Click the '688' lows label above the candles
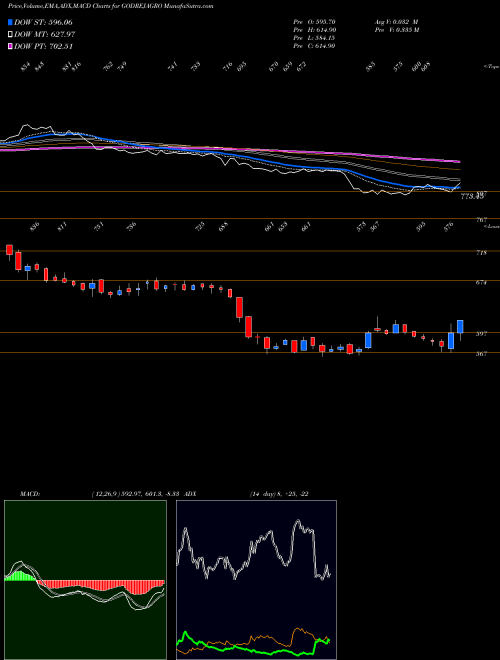Image resolution: width=500 pixels, height=660 pixels. (223, 226)
